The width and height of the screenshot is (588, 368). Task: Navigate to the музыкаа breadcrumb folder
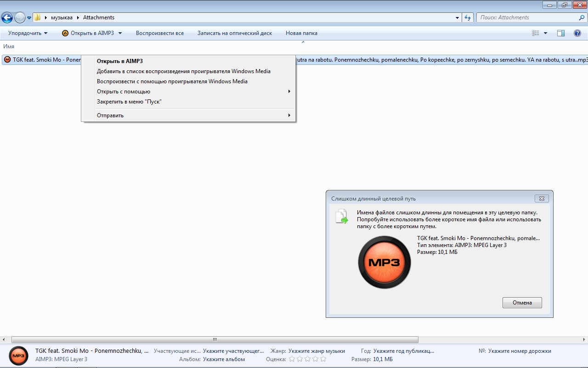click(x=62, y=17)
